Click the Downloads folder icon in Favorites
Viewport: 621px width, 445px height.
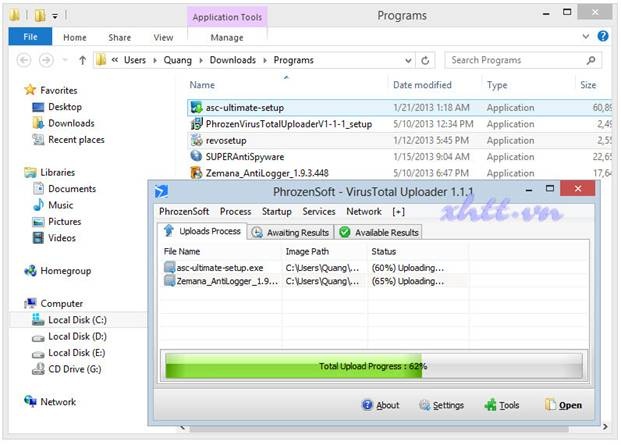point(38,123)
